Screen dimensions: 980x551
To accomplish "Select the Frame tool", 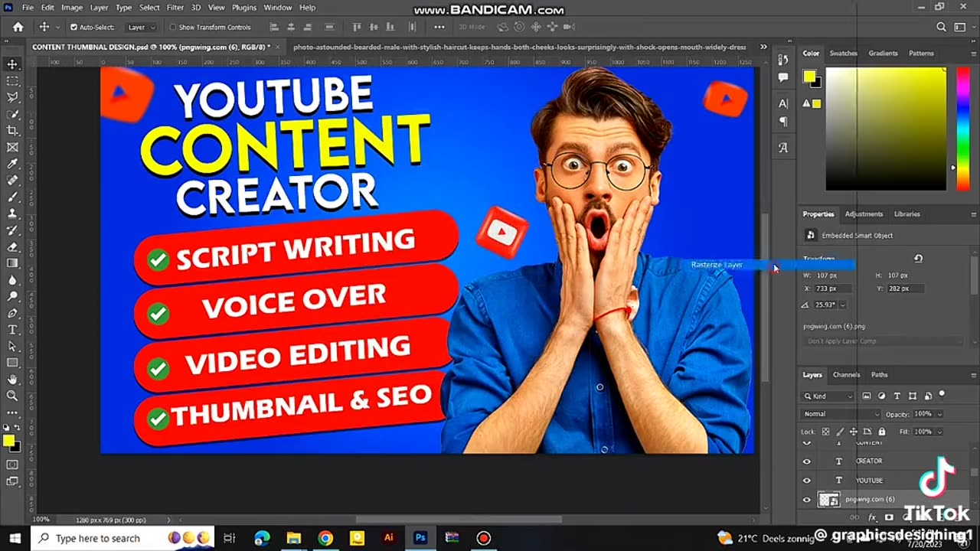I will [x=12, y=147].
